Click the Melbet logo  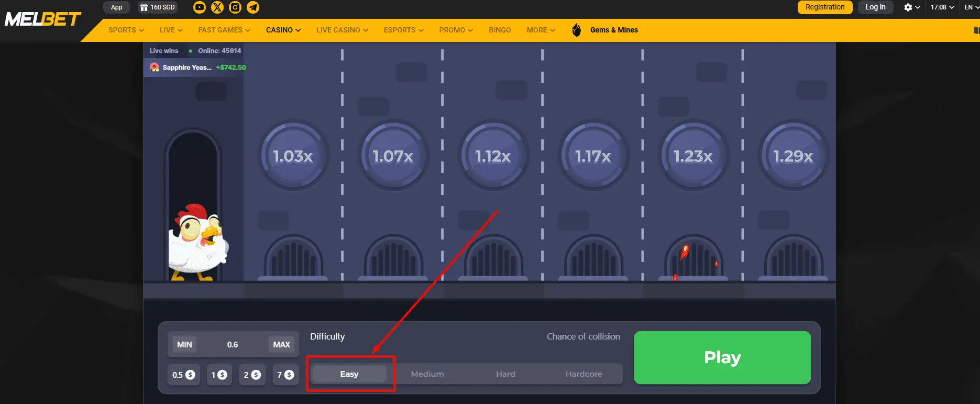pyautogui.click(x=43, y=19)
